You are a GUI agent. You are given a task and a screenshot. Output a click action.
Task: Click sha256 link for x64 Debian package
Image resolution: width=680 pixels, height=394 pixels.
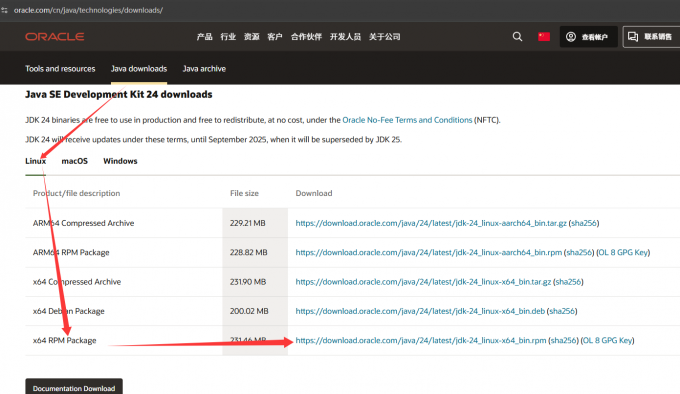(x=562, y=311)
